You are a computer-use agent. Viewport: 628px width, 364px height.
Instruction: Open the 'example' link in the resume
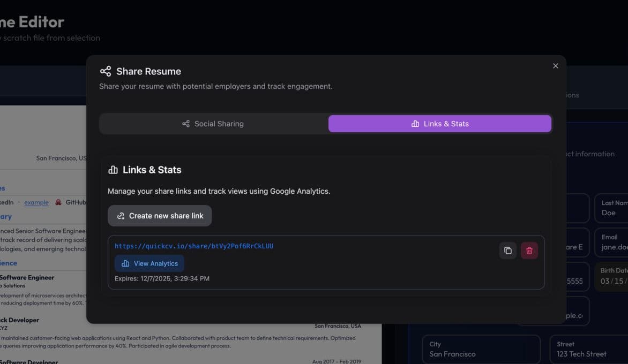coord(36,202)
